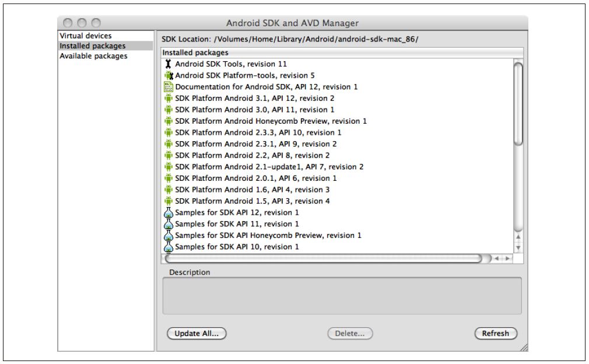Click the 'Installed packages' list column header
Image resolution: width=589 pixels, height=364 pixels.
point(342,52)
